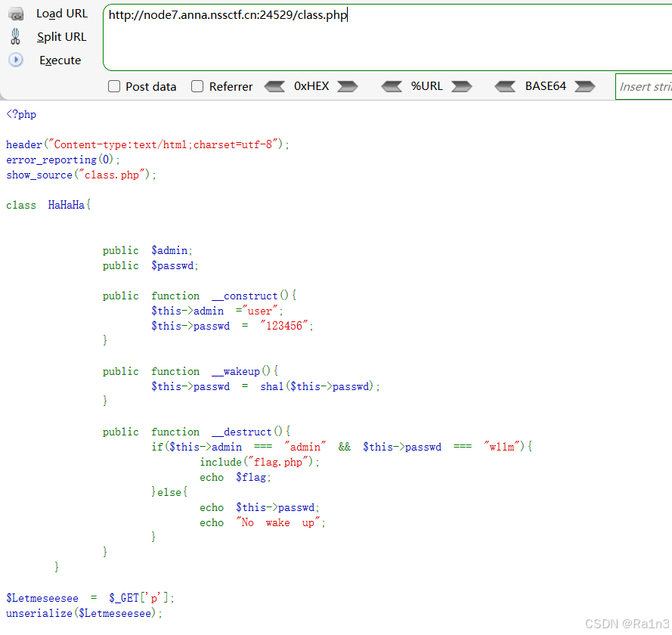Click the right %URL encode arrow
Image resolution: width=672 pixels, height=635 pixels.
[x=463, y=86]
